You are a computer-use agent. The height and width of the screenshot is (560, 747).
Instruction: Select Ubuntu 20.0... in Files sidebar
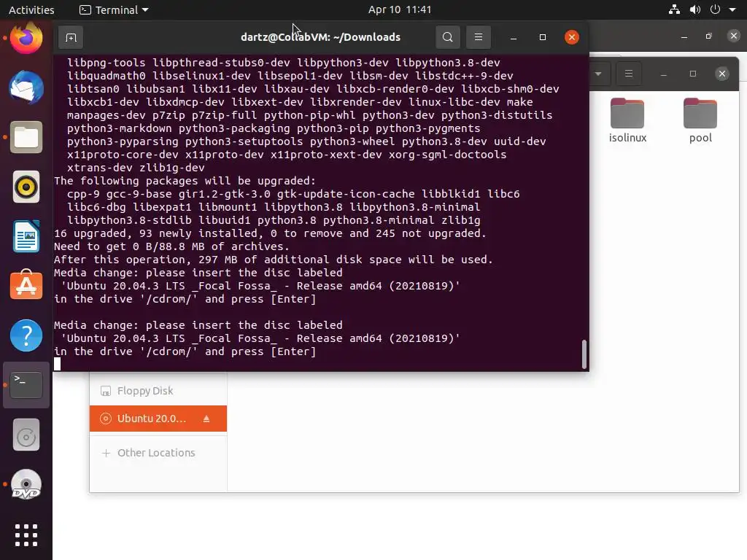coord(158,419)
